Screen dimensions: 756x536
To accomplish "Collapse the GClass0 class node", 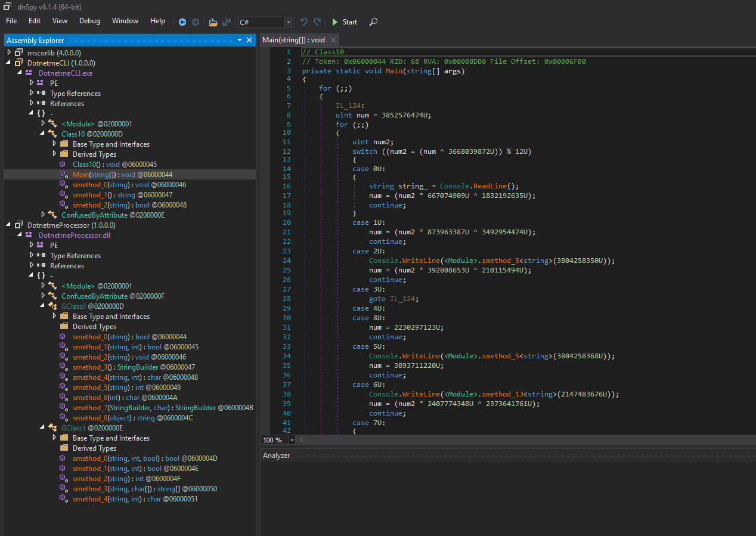I will tap(43, 306).
